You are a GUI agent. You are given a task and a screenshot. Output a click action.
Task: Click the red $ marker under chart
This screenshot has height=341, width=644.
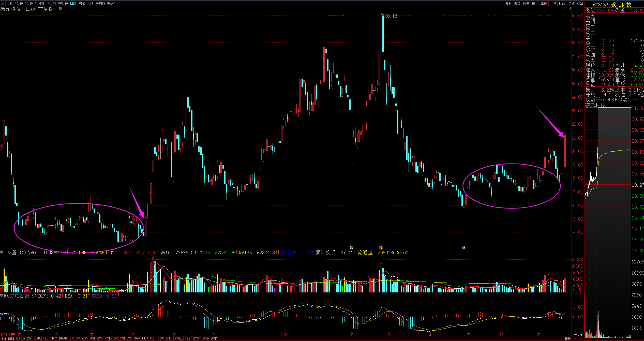click(x=68, y=248)
